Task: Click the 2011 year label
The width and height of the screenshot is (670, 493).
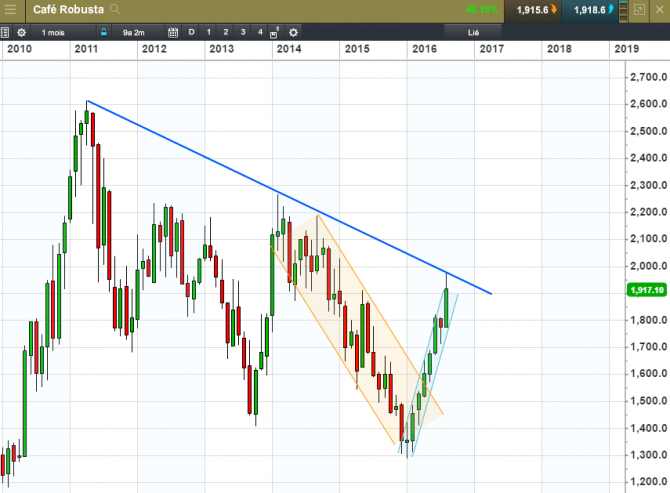Action: [86, 49]
